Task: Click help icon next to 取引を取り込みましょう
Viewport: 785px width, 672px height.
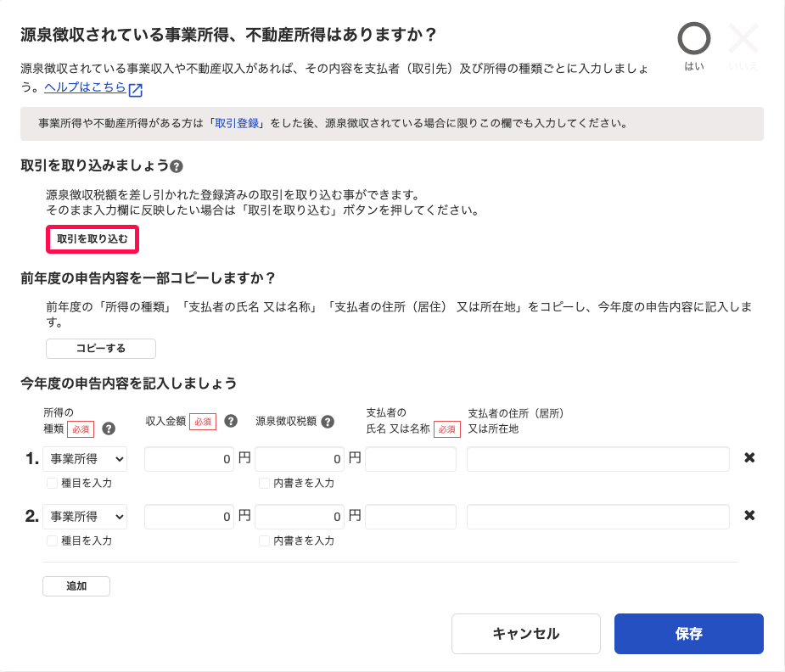Action: (x=177, y=166)
